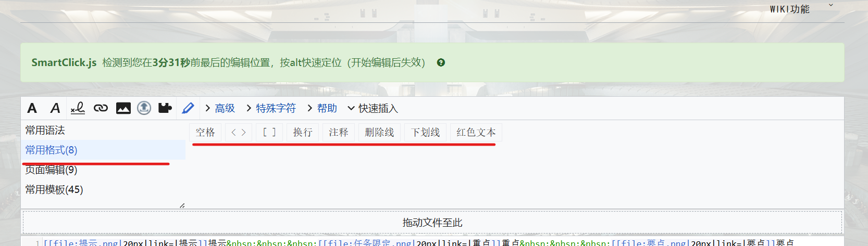Apply bold text formatting icon
Screen dimensions: 868x246
(32, 108)
